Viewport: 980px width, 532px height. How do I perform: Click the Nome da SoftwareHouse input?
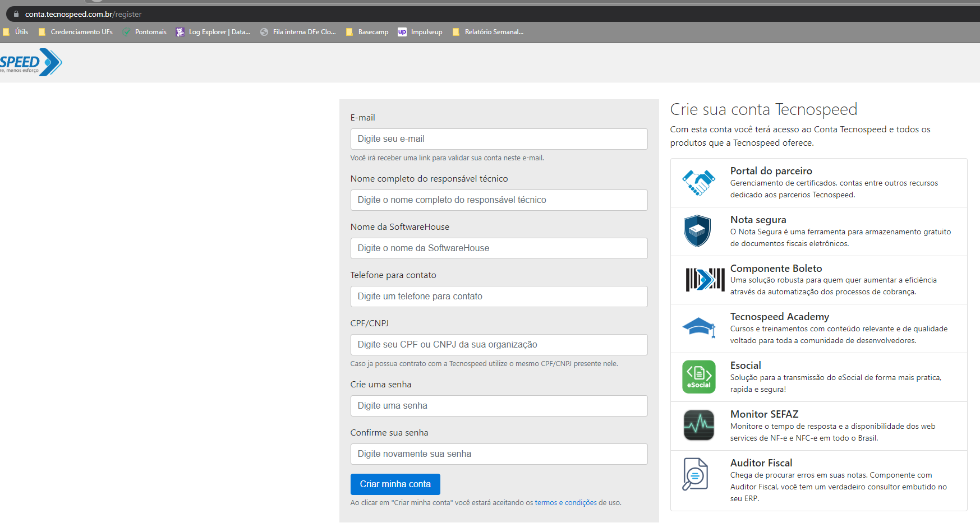coord(499,248)
